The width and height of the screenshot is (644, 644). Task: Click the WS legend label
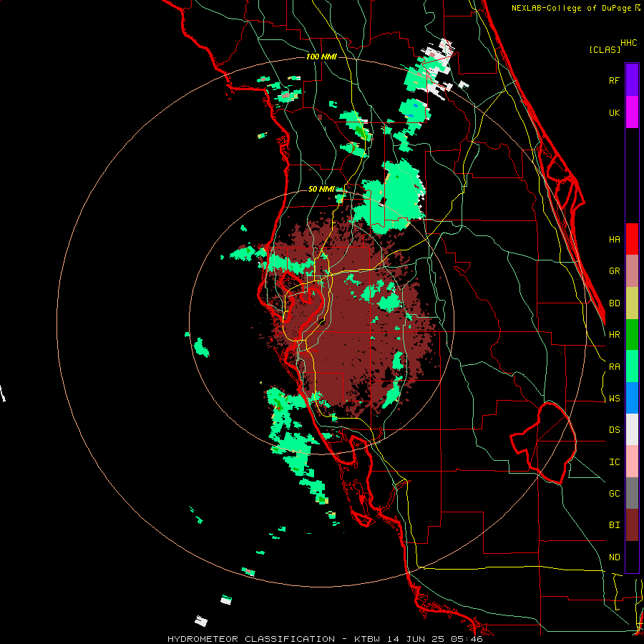[x=615, y=399]
